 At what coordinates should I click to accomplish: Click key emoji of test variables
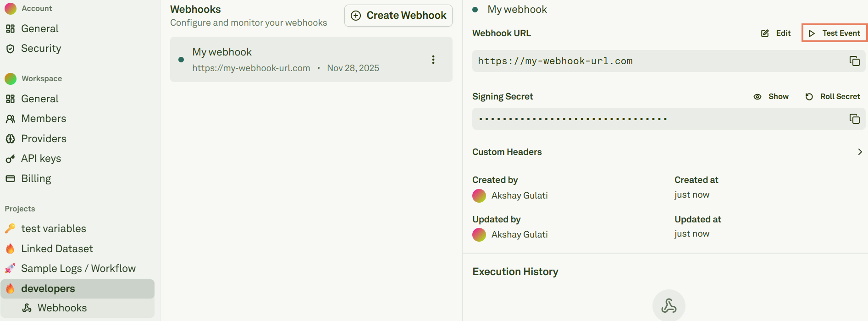tap(10, 228)
